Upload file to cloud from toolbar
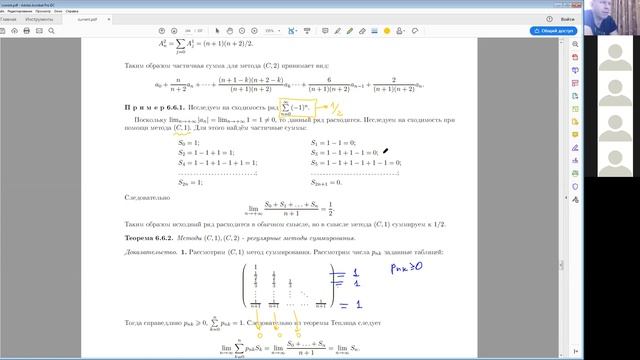This screenshot has width=640, height=360. click(14, 31)
